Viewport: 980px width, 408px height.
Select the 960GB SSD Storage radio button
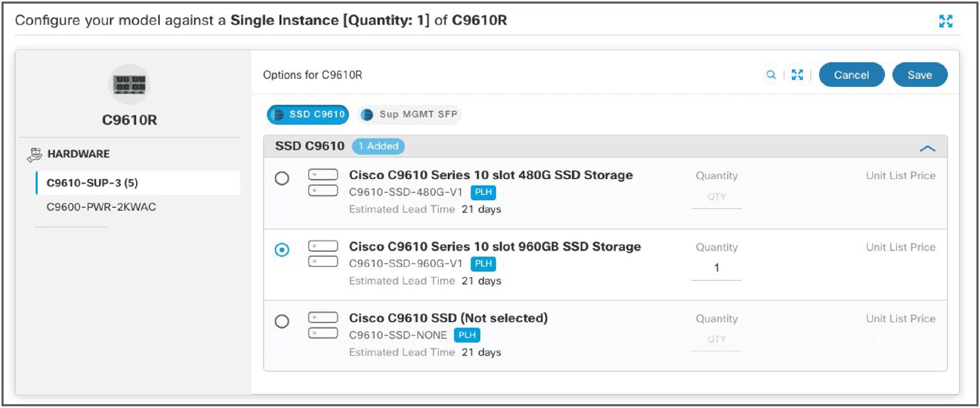[282, 250]
